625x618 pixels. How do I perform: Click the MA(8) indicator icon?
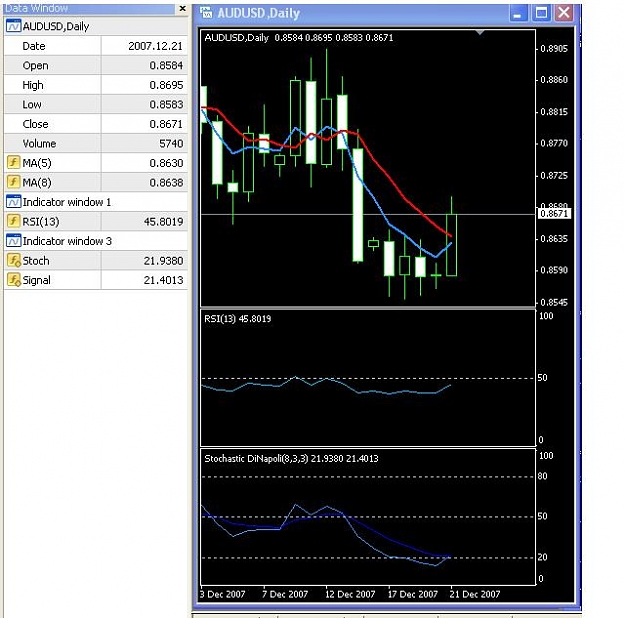14,182
